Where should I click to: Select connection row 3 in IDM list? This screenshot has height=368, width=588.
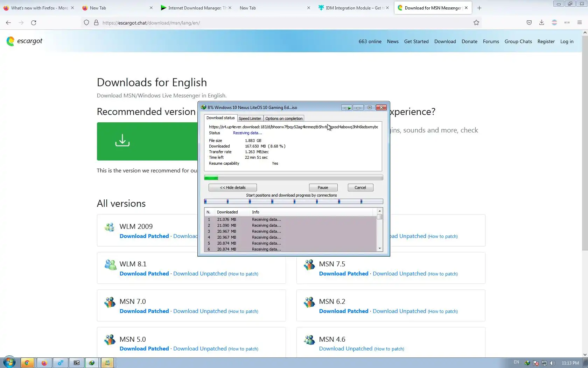point(290,231)
